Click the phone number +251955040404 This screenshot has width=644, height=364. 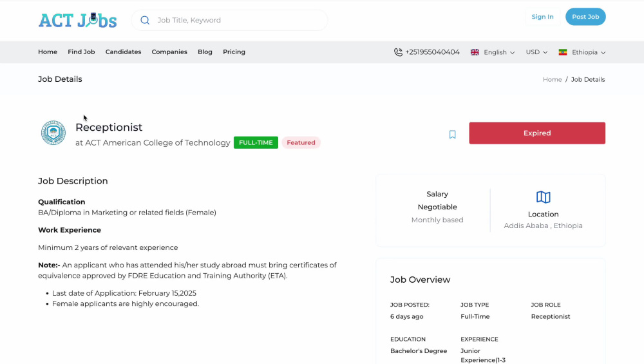(x=432, y=52)
